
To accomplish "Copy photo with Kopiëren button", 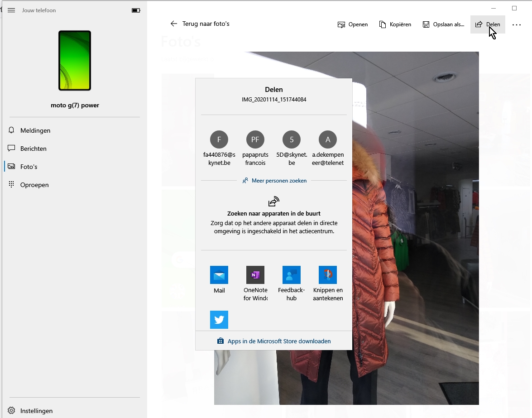I will [395, 24].
